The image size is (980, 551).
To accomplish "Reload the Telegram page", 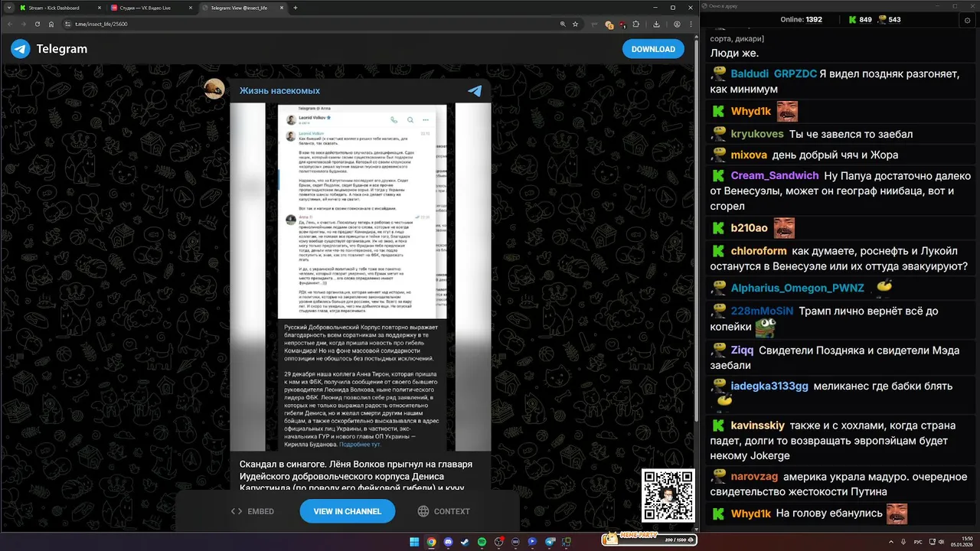I will coord(38,24).
